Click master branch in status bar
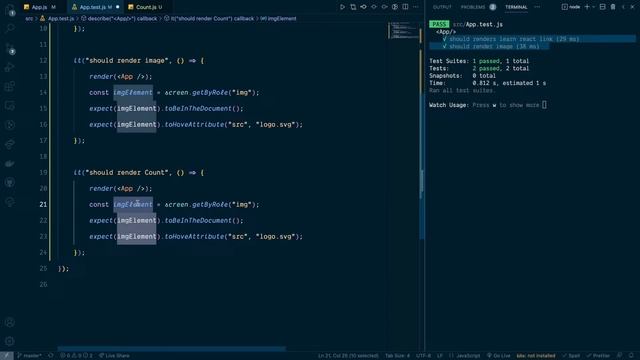Screen dimensions: 640x360 pos(29,356)
